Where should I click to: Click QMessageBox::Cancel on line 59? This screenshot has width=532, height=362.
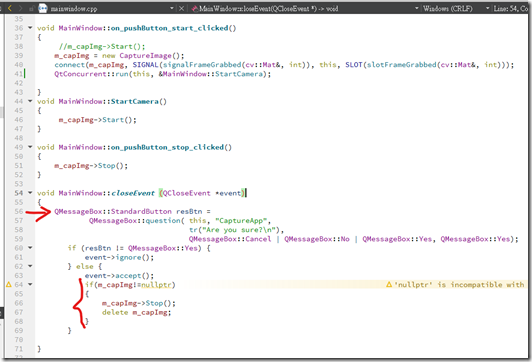coord(230,239)
